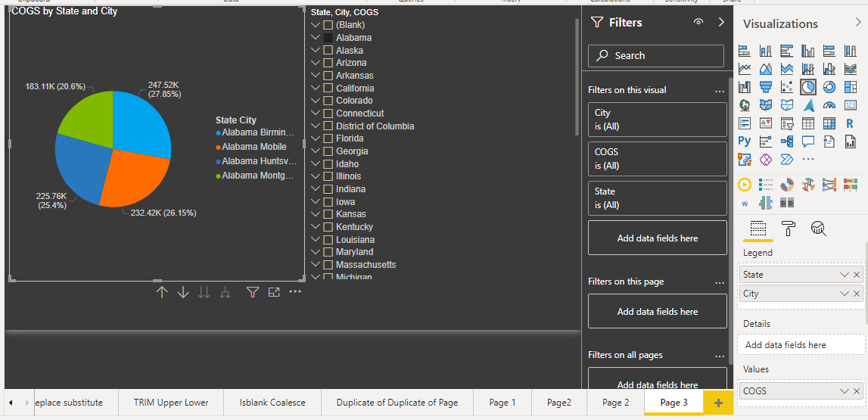This screenshot has height=420, width=868.
Task: Open the State field dropdown in Legend
Action: coord(845,275)
